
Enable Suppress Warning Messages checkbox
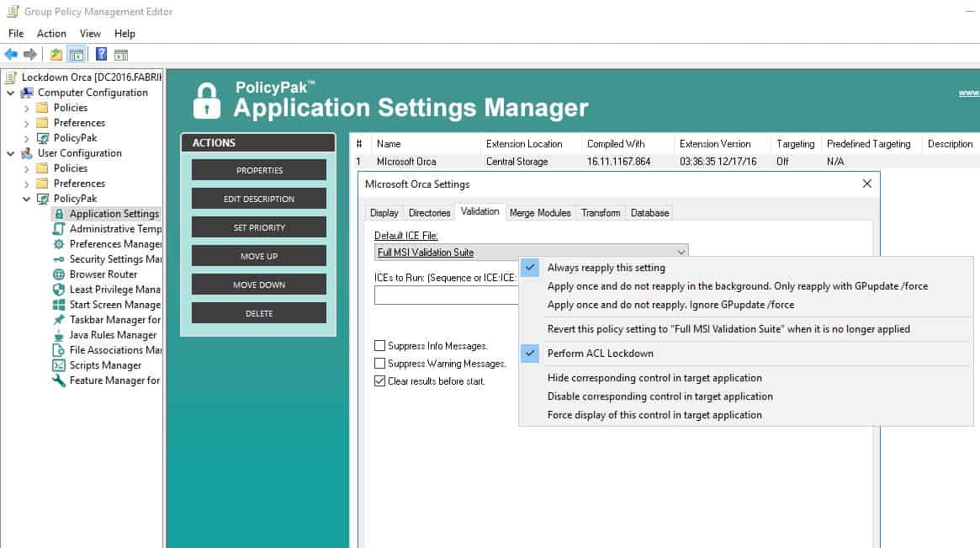pyautogui.click(x=379, y=364)
